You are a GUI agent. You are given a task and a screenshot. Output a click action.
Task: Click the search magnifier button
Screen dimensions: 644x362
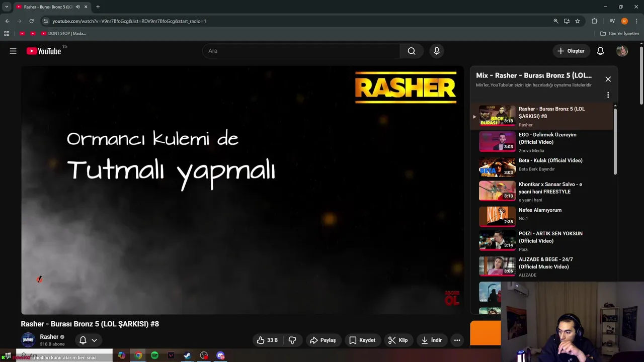(412, 51)
